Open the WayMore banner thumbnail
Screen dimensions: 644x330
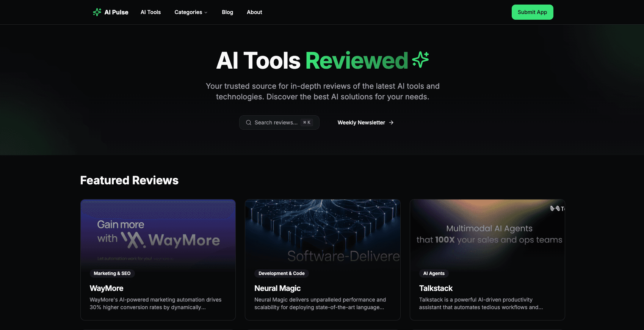coord(158,234)
